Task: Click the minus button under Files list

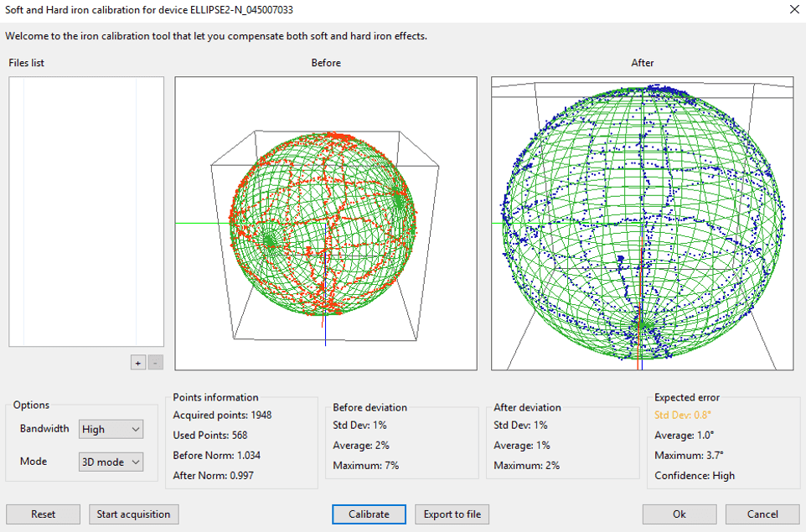Action: point(156,363)
